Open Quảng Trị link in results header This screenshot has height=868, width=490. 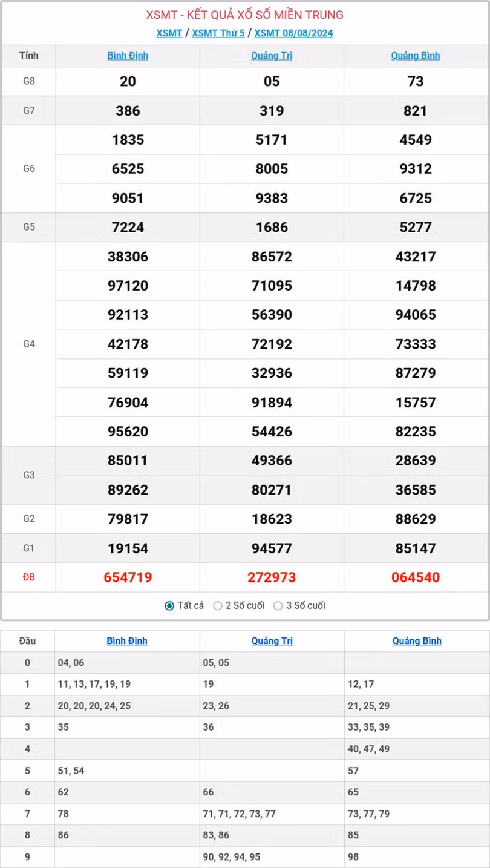272,56
